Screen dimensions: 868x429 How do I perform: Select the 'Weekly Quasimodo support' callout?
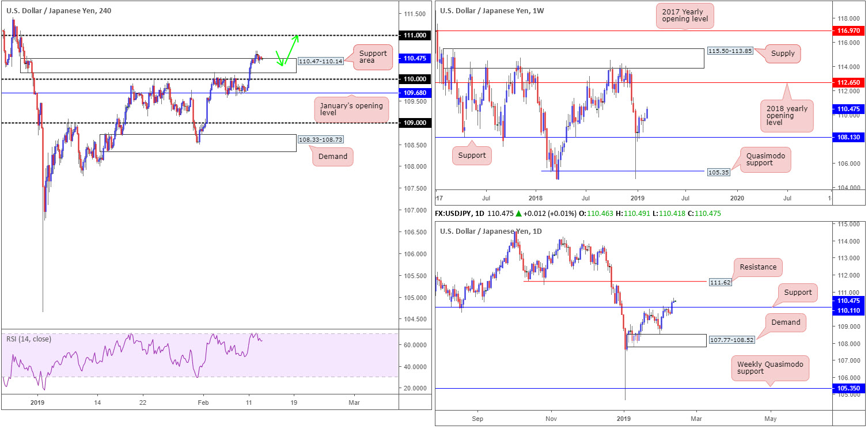click(770, 367)
